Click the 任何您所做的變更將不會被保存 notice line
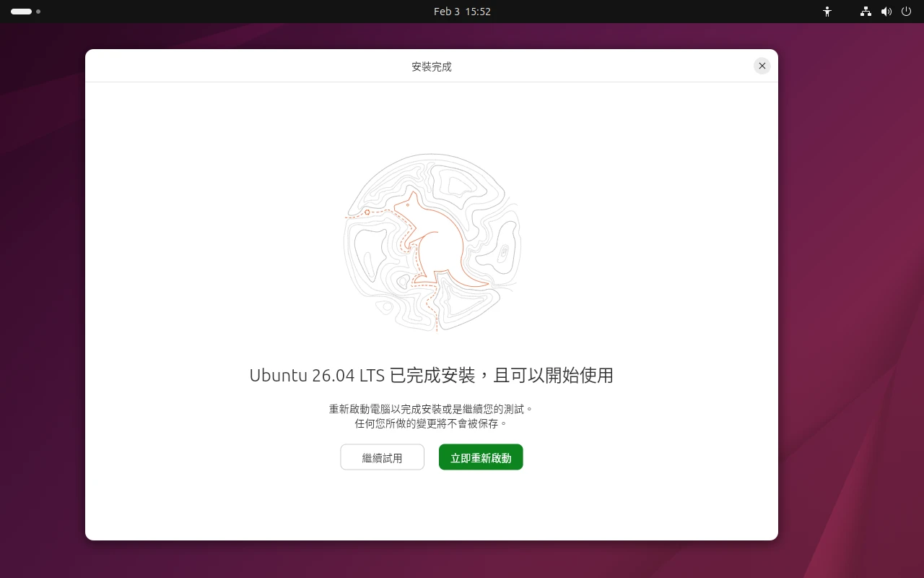 (x=431, y=423)
